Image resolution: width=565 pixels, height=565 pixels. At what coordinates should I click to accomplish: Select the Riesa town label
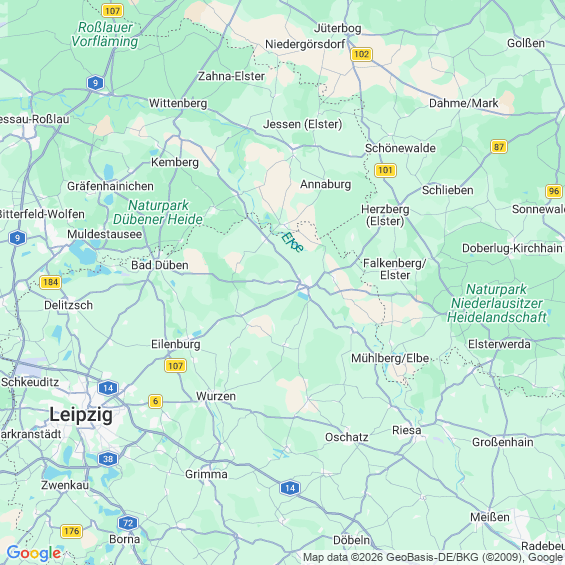(x=406, y=430)
